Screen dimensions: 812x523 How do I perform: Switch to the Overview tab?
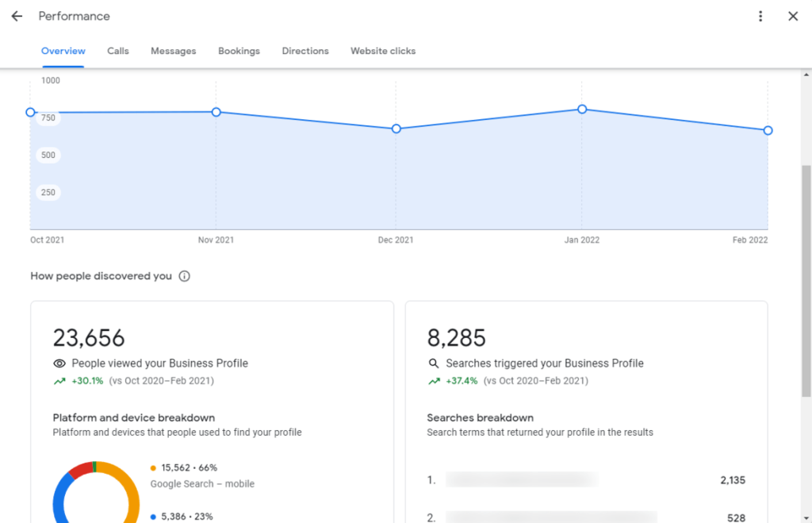click(63, 51)
